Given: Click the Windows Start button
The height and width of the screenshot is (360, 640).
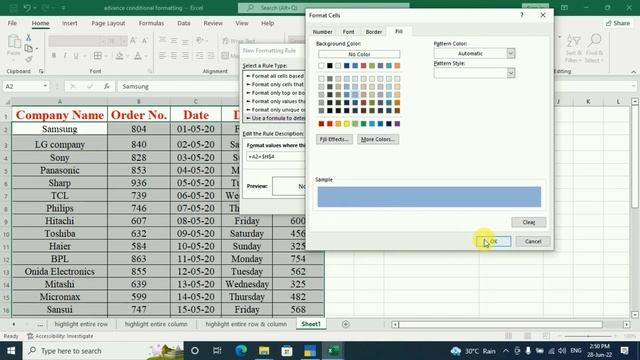Looking at the screenshot, I should pyautogui.click(x=11, y=351).
